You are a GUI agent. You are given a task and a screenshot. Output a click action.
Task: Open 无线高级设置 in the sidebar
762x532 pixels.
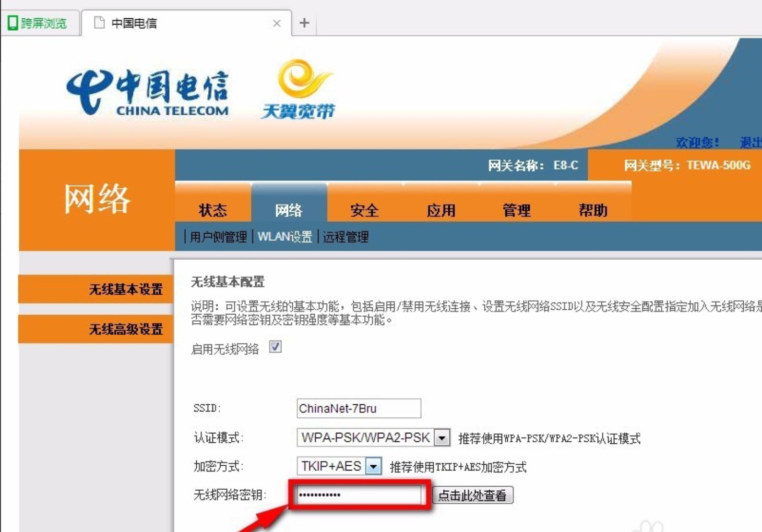click(x=127, y=329)
